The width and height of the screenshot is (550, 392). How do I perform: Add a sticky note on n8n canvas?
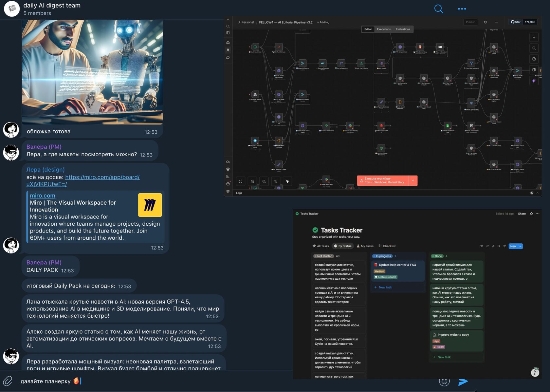[x=534, y=59]
